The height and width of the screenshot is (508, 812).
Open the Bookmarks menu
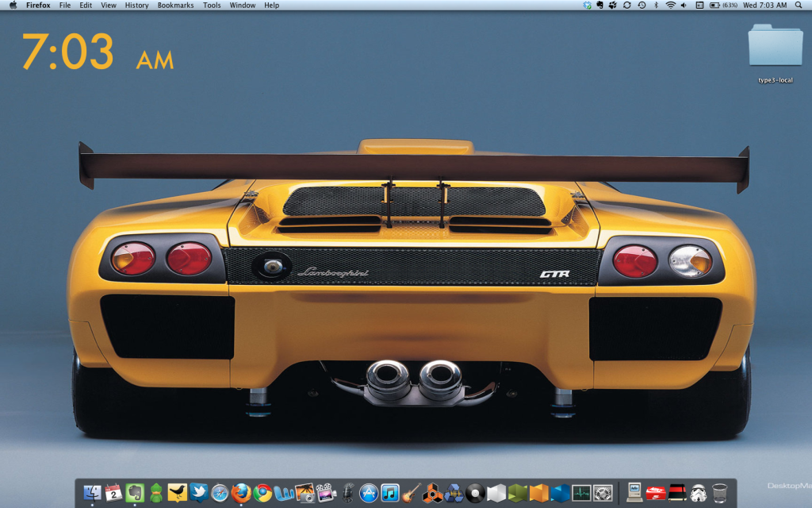click(175, 6)
